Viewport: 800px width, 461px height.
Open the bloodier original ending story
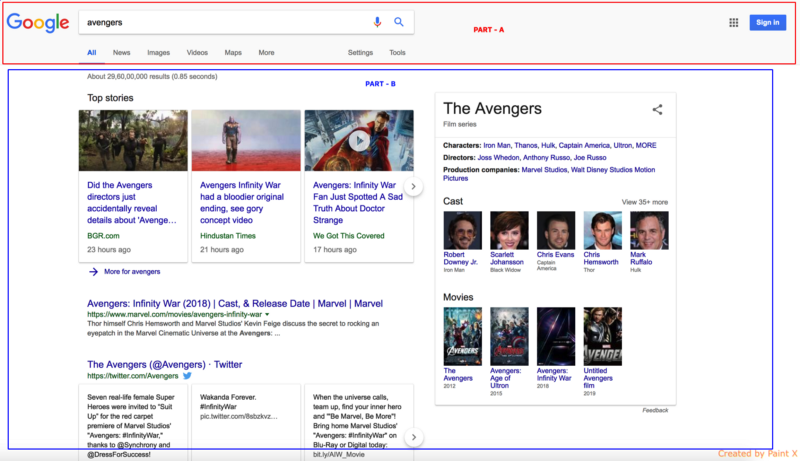point(242,202)
